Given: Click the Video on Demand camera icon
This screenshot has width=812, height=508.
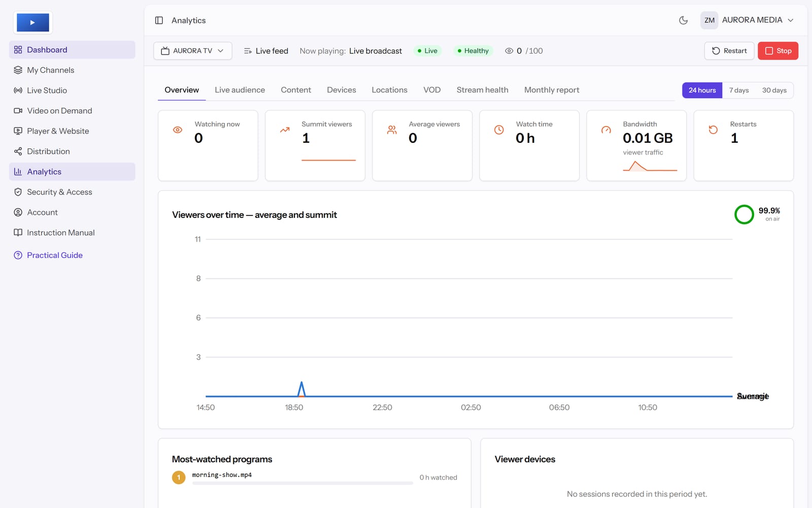Looking at the screenshot, I should pos(18,111).
